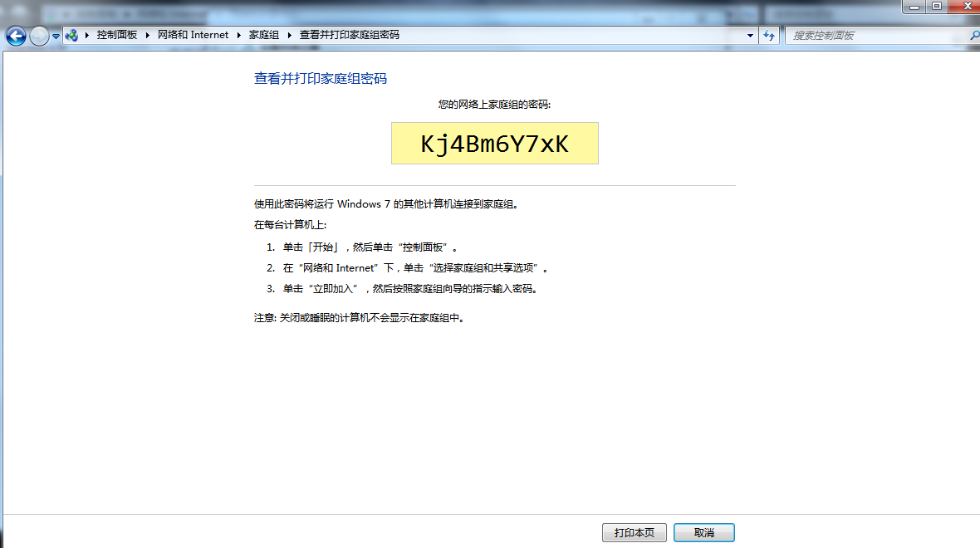Expand the chevron after 控制面板
Image resolution: width=980 pixels, height=548 pixels.
pos(146,36)
